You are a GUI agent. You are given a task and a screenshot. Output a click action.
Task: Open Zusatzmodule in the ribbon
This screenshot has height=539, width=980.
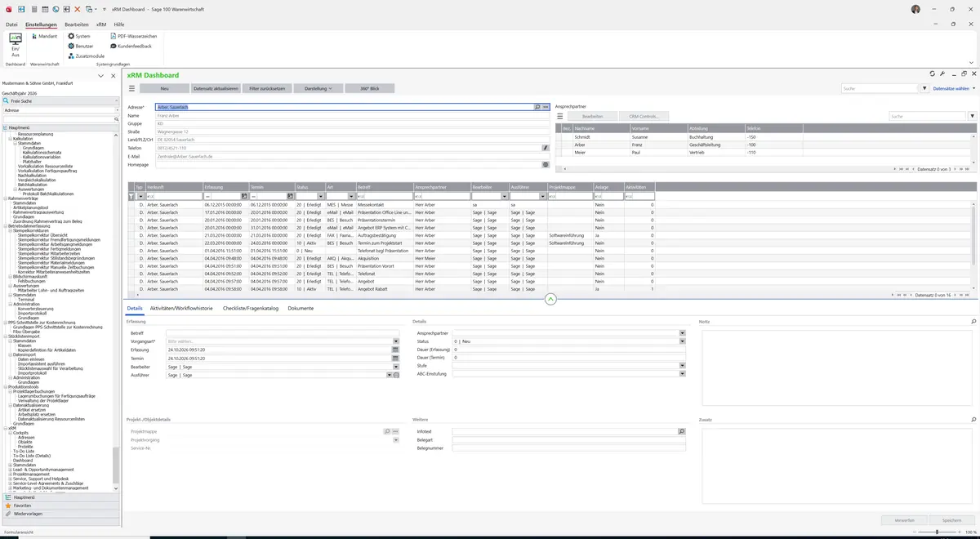tap(86, 56)
